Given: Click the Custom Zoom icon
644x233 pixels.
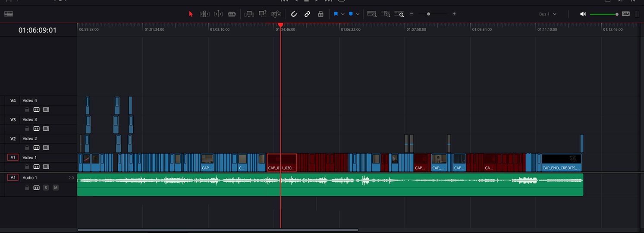Looking at the screenshot, I should pyautogui.click(x=399, y=14).
